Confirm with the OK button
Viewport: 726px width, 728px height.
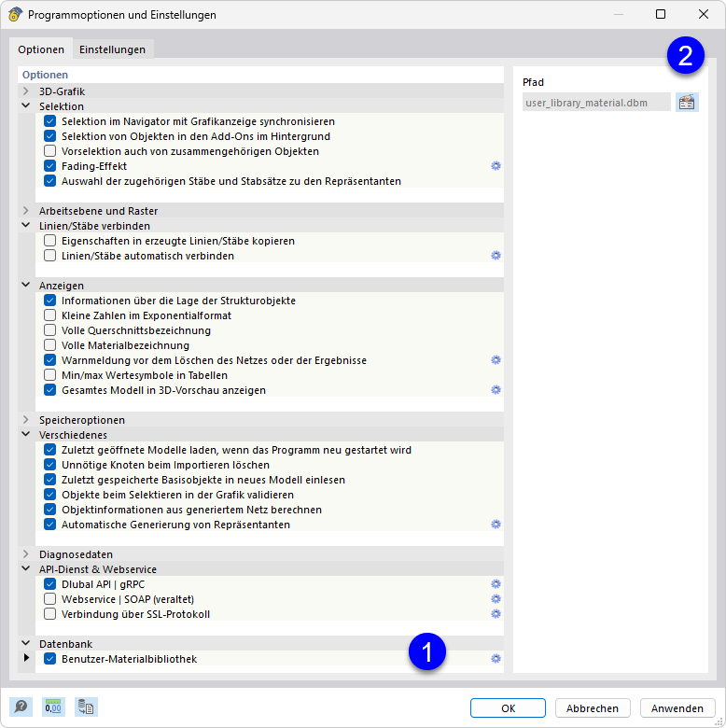coord(508,708)
